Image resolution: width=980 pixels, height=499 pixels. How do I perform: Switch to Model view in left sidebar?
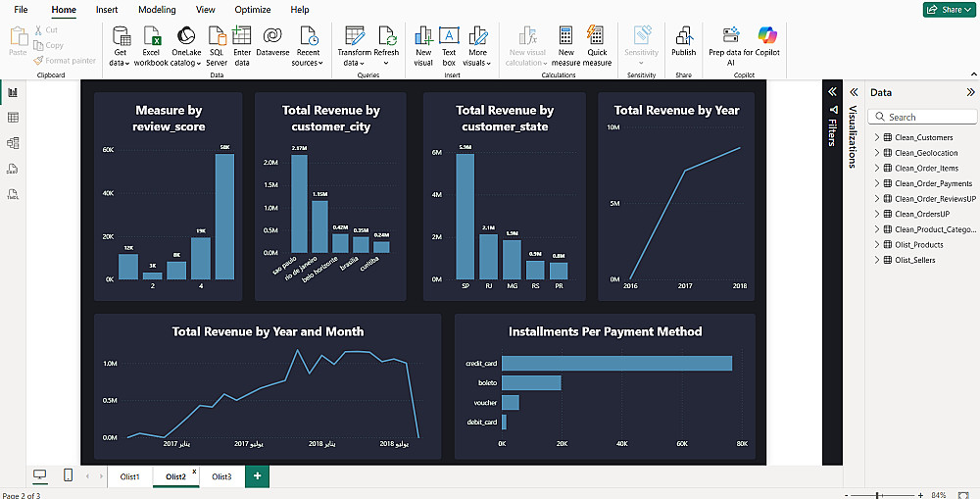tap(13, 143)
